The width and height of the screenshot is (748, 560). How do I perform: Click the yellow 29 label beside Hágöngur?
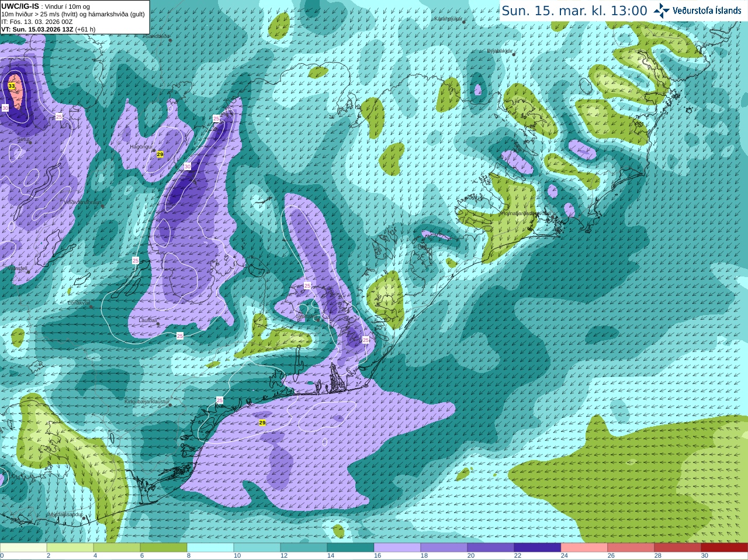[x=160, y=154]
